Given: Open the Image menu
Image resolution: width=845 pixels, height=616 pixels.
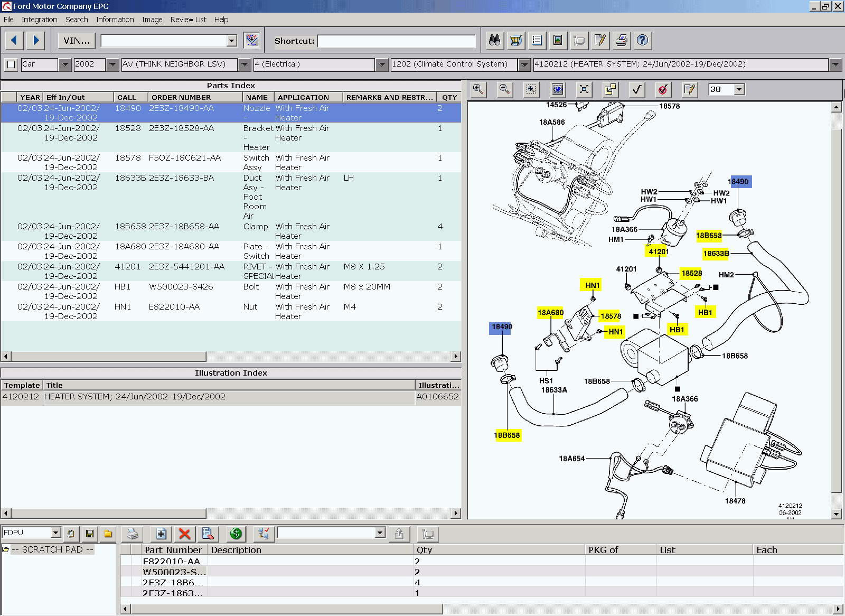Looking at the screenshot, I should pos(152,20).
